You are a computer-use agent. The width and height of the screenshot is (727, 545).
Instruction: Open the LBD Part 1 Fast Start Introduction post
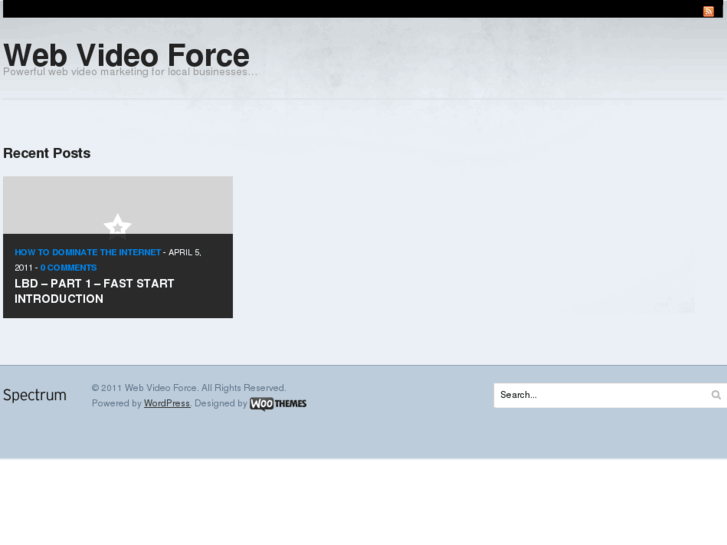point(94,291)
